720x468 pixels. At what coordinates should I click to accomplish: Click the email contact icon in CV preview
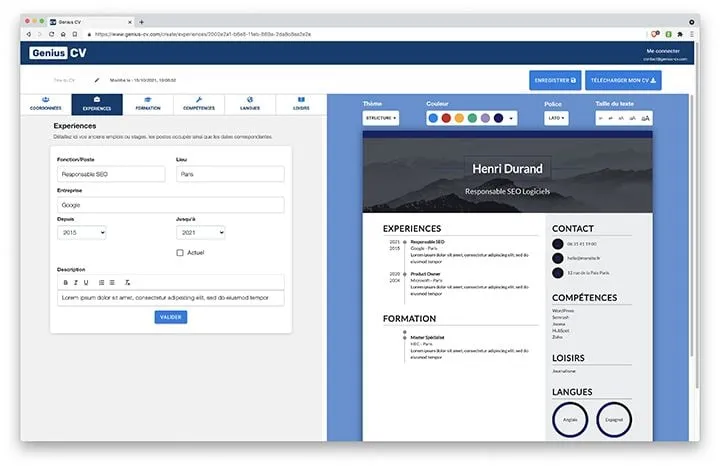click(557, 258)
